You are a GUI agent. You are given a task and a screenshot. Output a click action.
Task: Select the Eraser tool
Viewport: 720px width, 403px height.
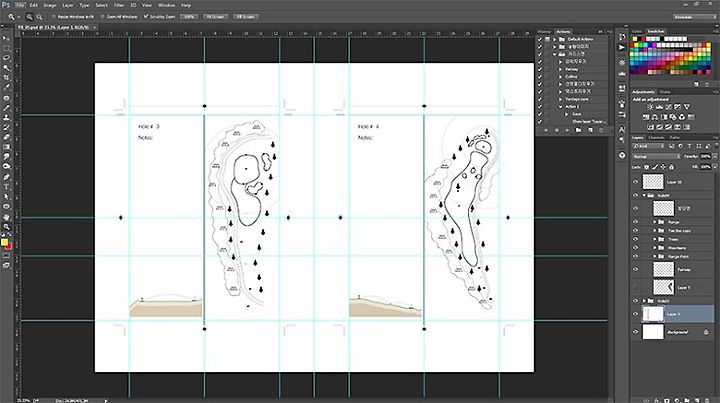tap(6, 137)
